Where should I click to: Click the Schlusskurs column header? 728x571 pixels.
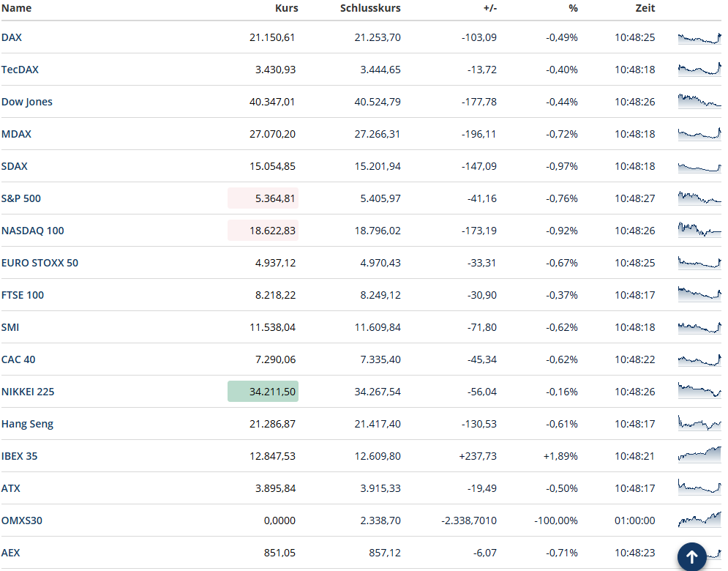[370, 9]
